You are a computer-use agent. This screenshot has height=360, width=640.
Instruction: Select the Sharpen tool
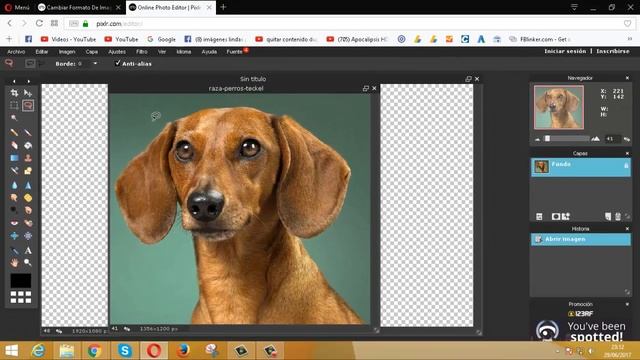click(28, 185)
